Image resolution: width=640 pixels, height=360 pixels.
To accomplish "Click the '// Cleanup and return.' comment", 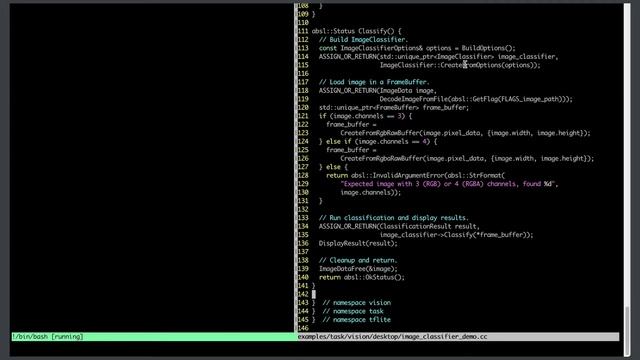I will point(358,260).
